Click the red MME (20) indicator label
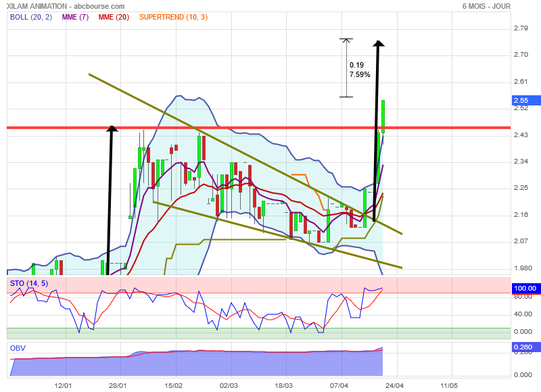 [x=114, y=17]
